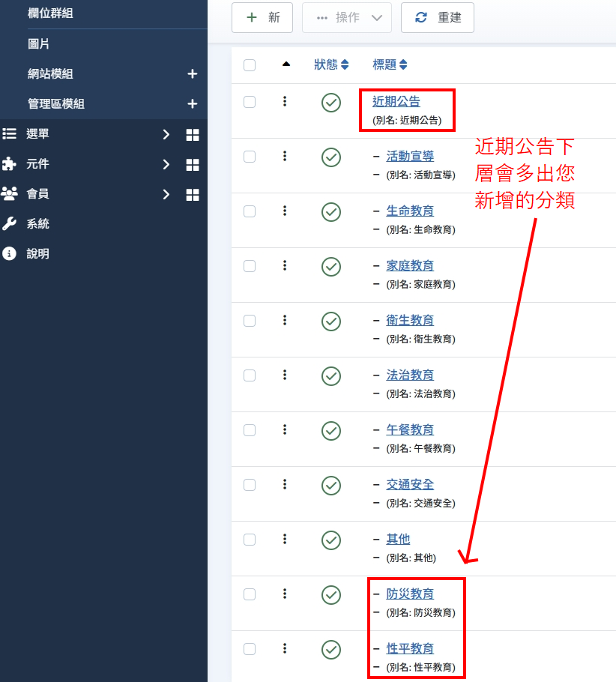Toggle published status icon for 防災教育

[331, 594]
